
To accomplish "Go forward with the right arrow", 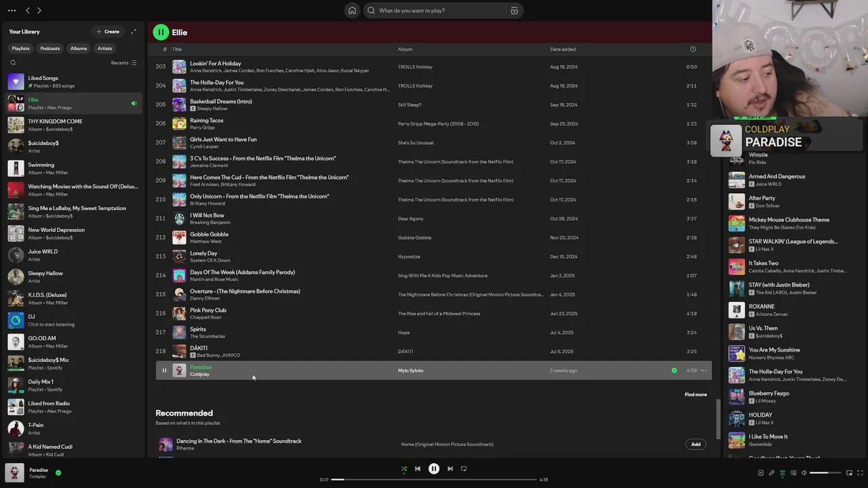I will (39, 10).
